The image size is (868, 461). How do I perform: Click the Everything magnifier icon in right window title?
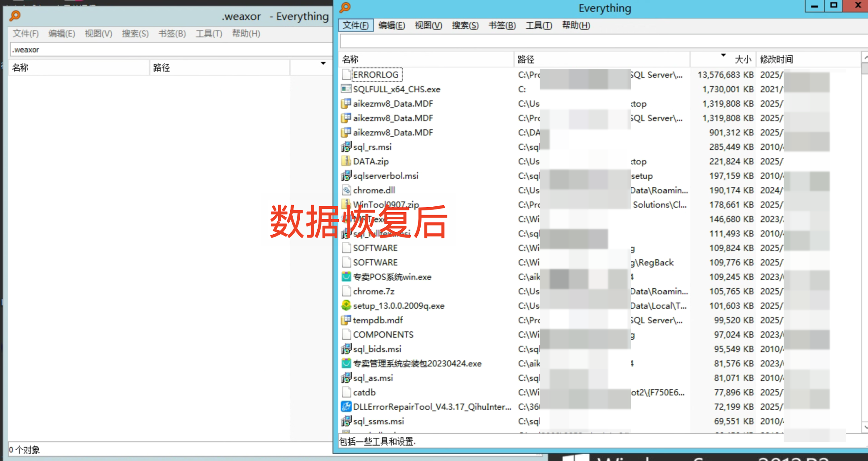[x=345, y=7]
